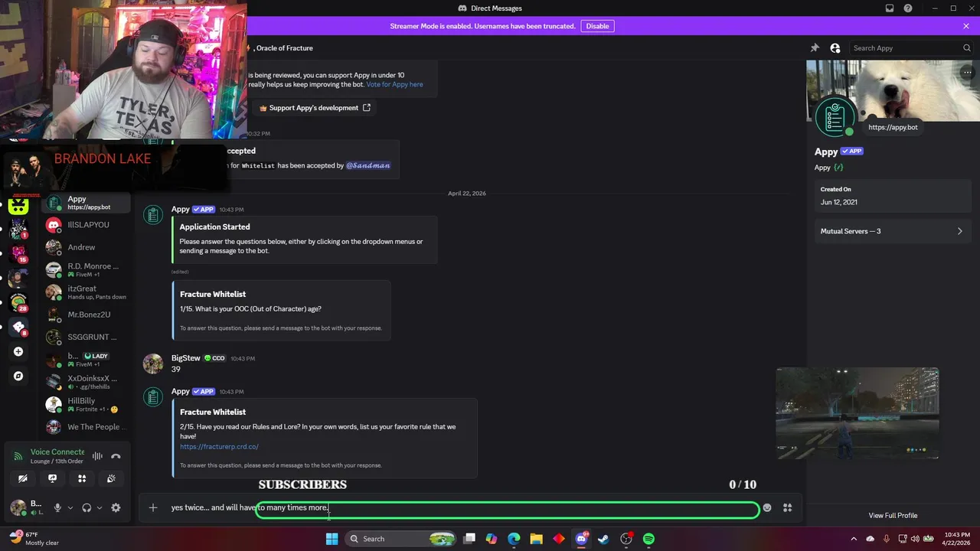This screenshot has height=551, width=980.
Task: Show hidden system tray icons
Action: point(855,539)
